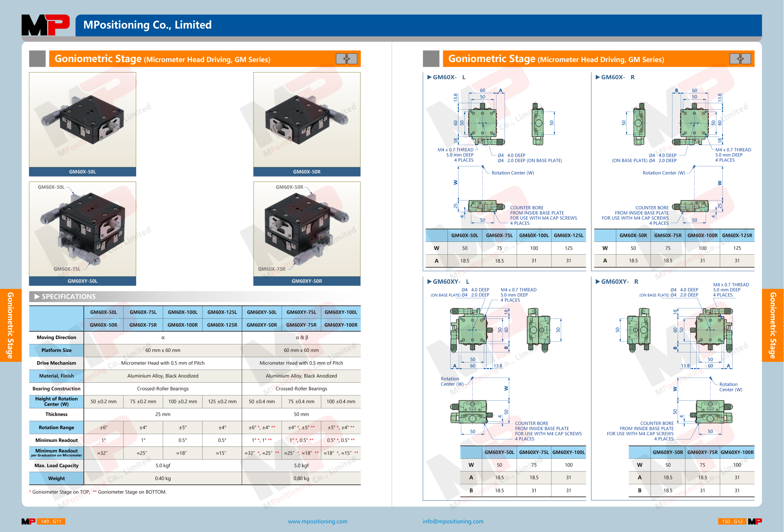
Task: Click the Goniometer Stage on TOP footnote
Action: pos(59,492)
